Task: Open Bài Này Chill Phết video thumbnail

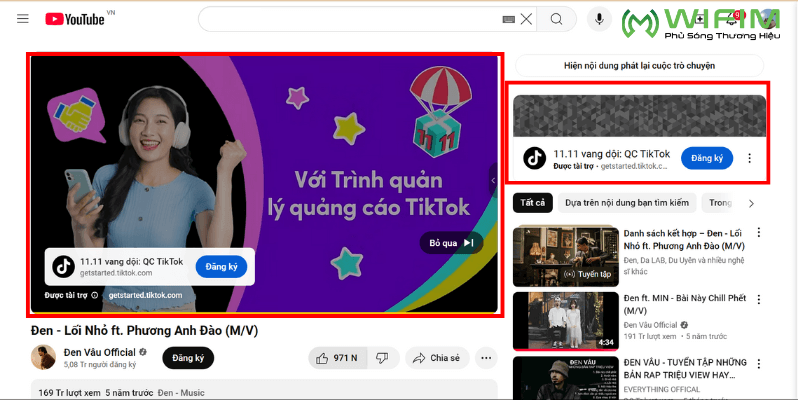Action: tap(565, 321)
